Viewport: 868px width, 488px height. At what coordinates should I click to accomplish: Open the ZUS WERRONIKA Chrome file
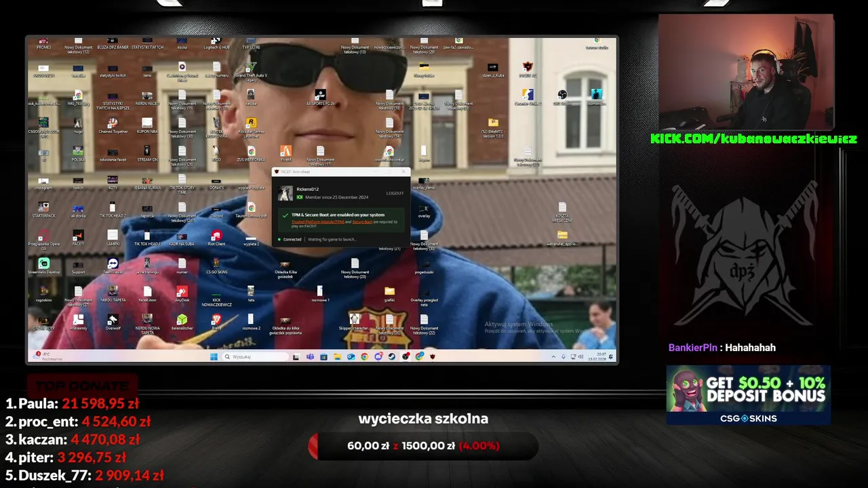coord(251,154)
